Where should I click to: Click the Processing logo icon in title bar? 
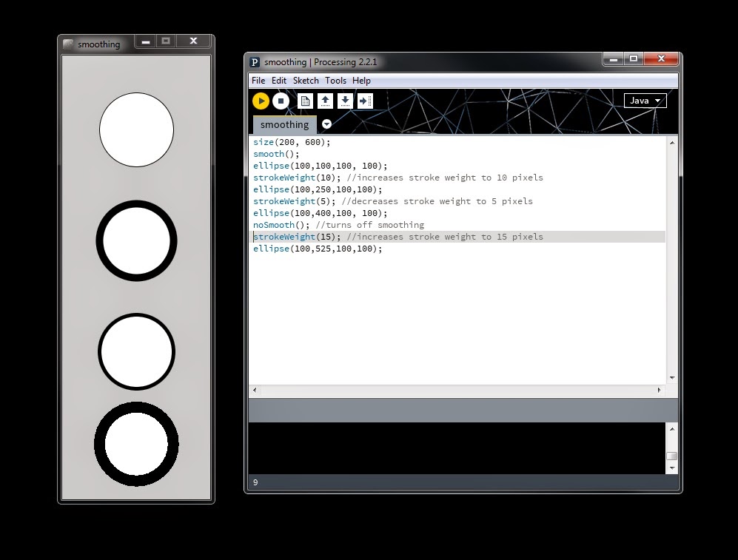(255, 62)
